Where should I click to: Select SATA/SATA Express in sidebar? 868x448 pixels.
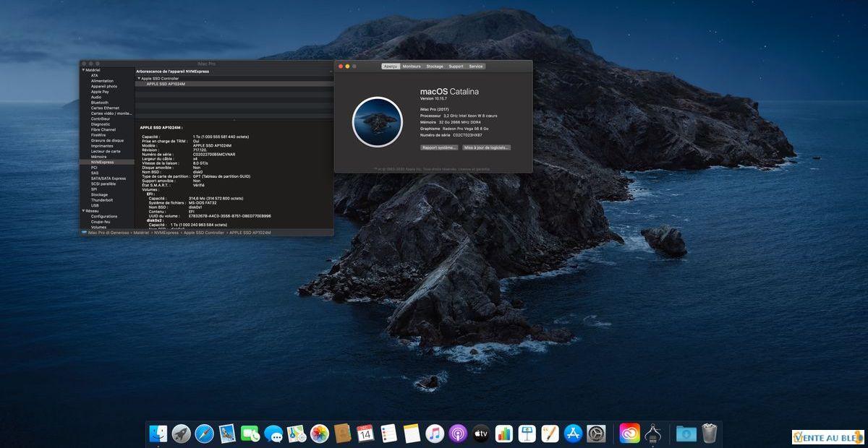[109, 178]
